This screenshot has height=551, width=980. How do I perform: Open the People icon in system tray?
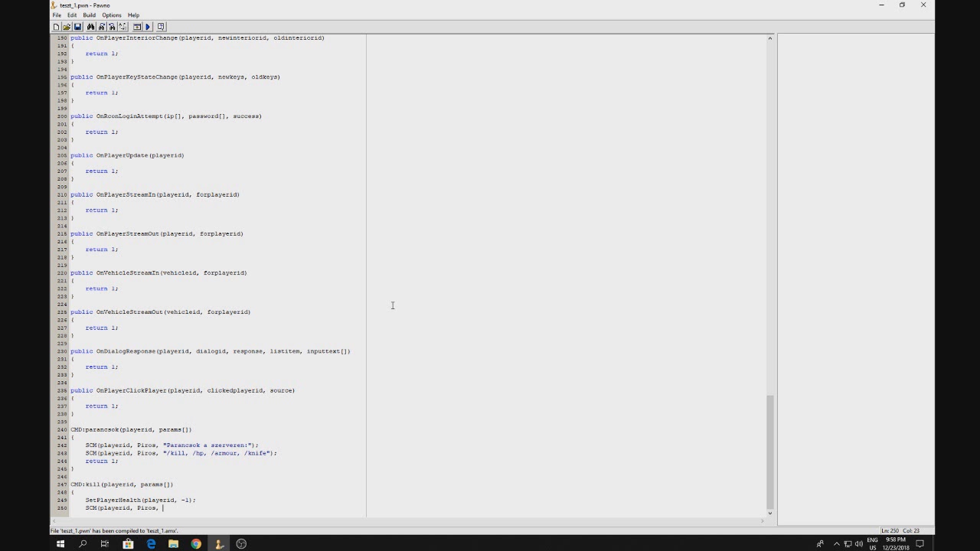[x=820, y=544]
